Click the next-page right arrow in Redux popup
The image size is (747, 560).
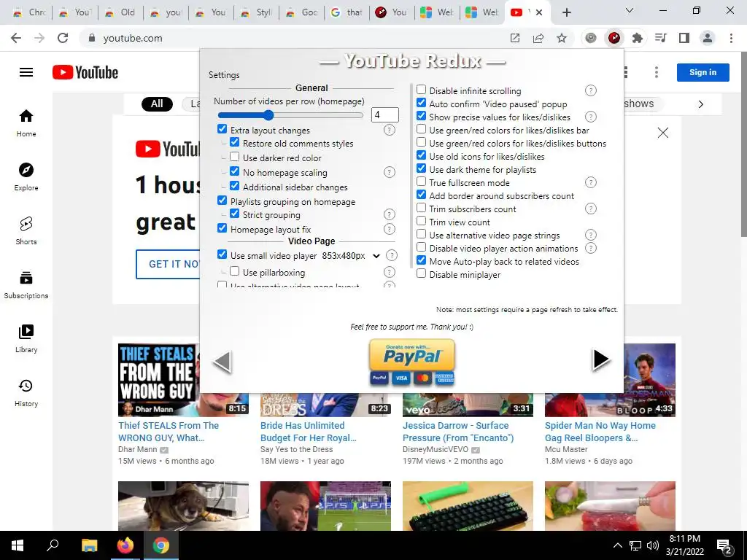point(601,359)
